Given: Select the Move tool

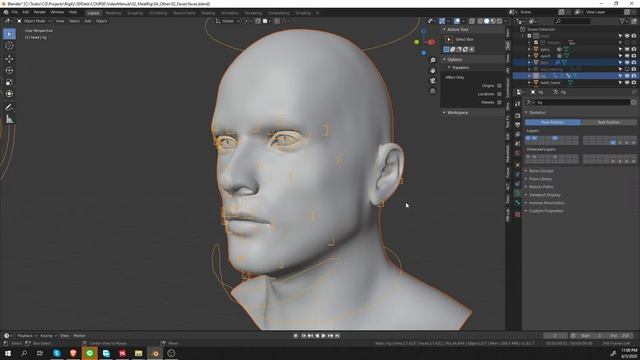Looking at the screenshot, I should click(x=9, y=59).
